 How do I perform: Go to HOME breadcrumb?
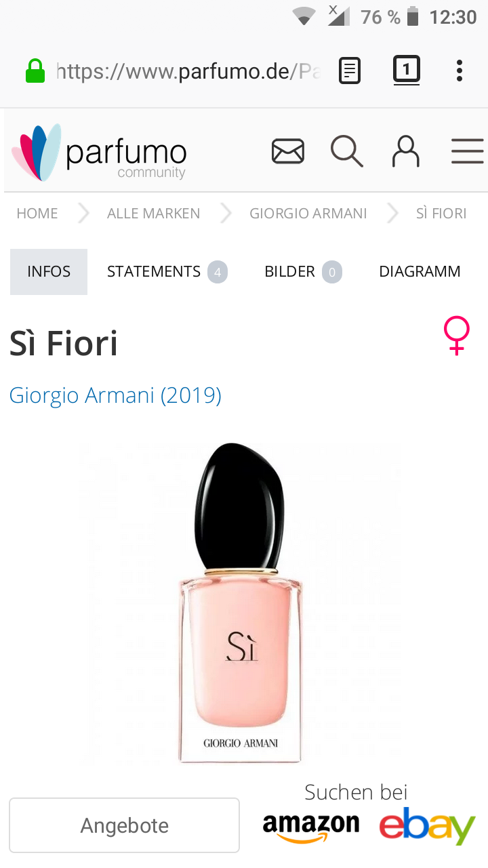pyautogui.click(x=37, y=214)
